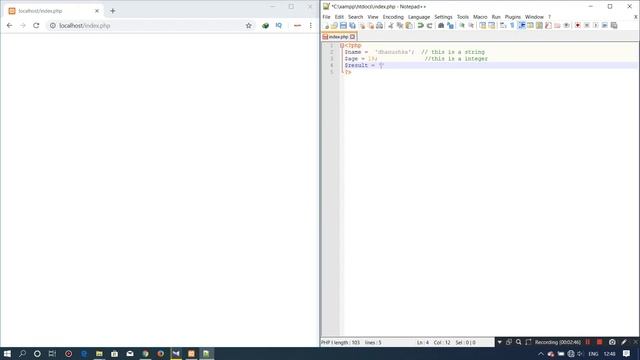Open Find with the binoculars icon

click(441, 25)
